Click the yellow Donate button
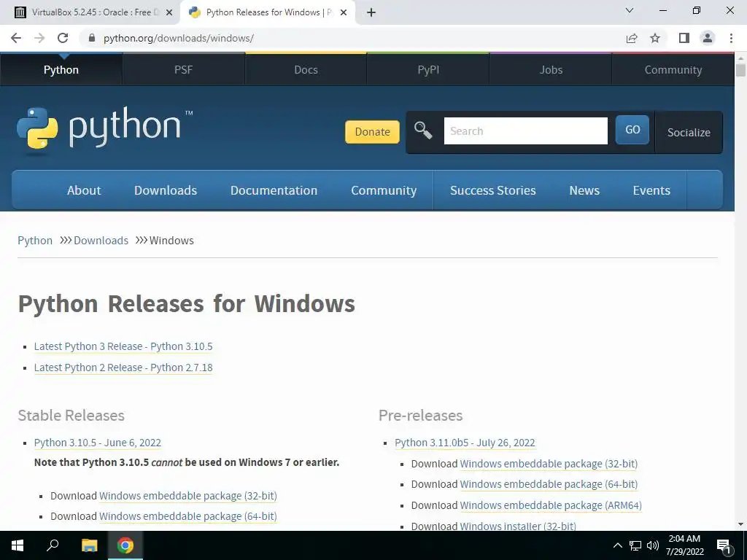The width and height of the screenshot is (747, 560). coord(372,132)
